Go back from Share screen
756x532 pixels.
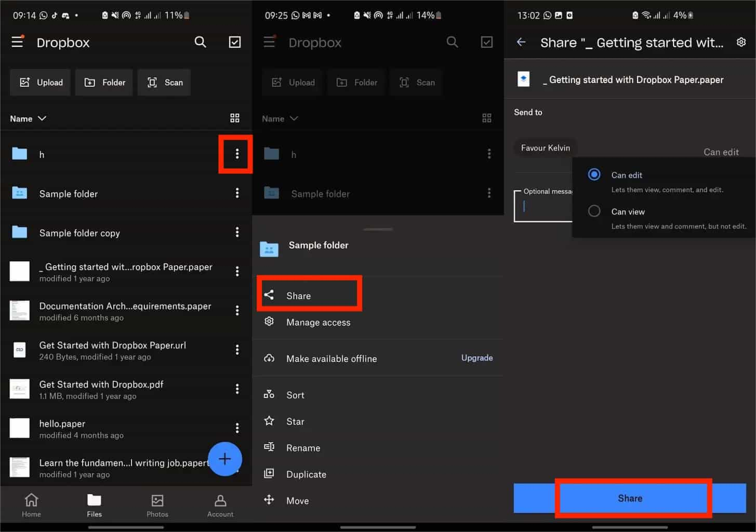pyautogui.click(x=521, y=42)
